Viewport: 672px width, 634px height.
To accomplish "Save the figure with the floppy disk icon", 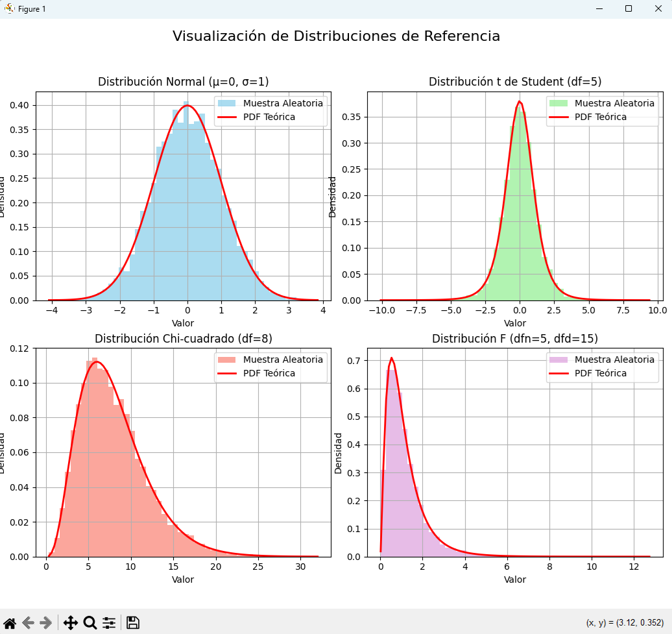I will pyautogui.click(x=133, y=623).
